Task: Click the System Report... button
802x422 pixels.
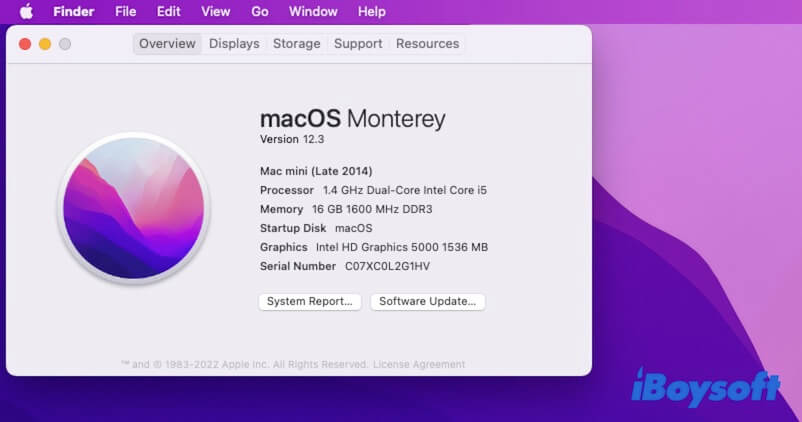Action: [x=310, y=301]
